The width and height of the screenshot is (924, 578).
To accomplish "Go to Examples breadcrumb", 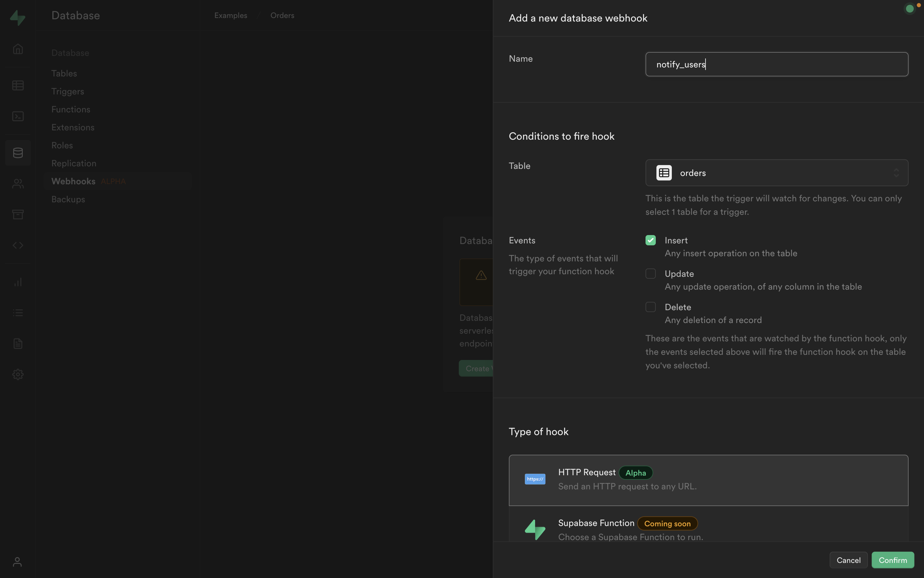I will pos(231,15).
